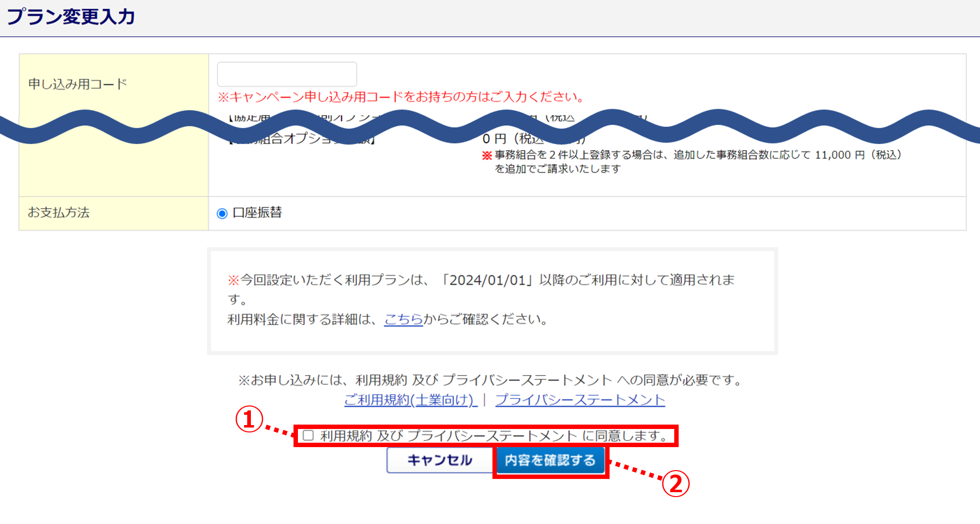The width and height of the screenshot is (980, 524).
Task: Check the 利用規約 agreement checkbox
Action: pos(308,435)
